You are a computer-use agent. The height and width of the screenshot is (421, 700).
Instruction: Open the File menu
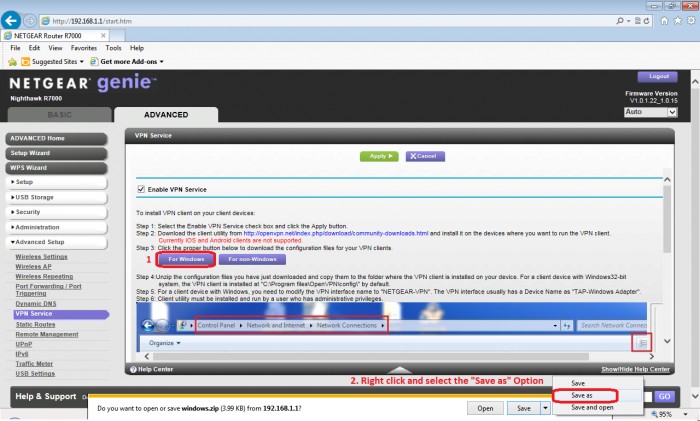[x=15, y=48]
